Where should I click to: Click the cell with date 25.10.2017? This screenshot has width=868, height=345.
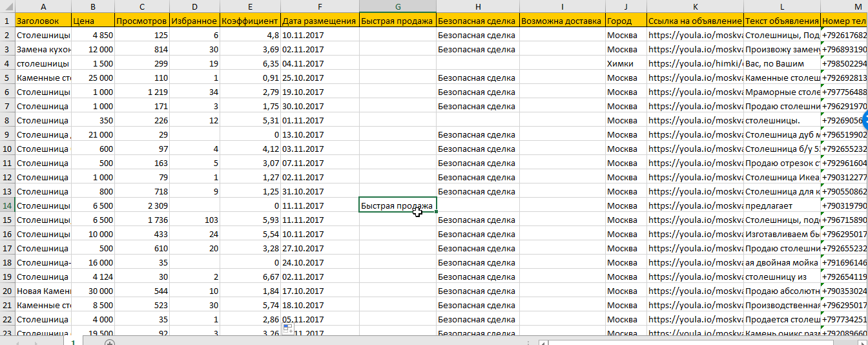tap(320, 78)
